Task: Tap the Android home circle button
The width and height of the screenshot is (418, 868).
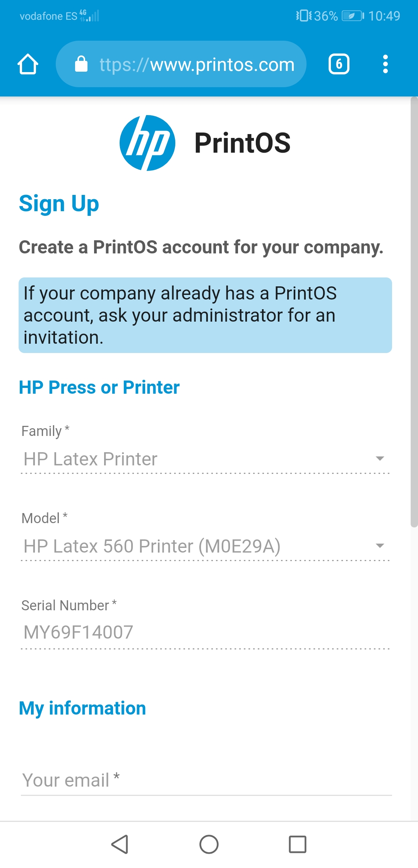Action: [x=209, y=844]
